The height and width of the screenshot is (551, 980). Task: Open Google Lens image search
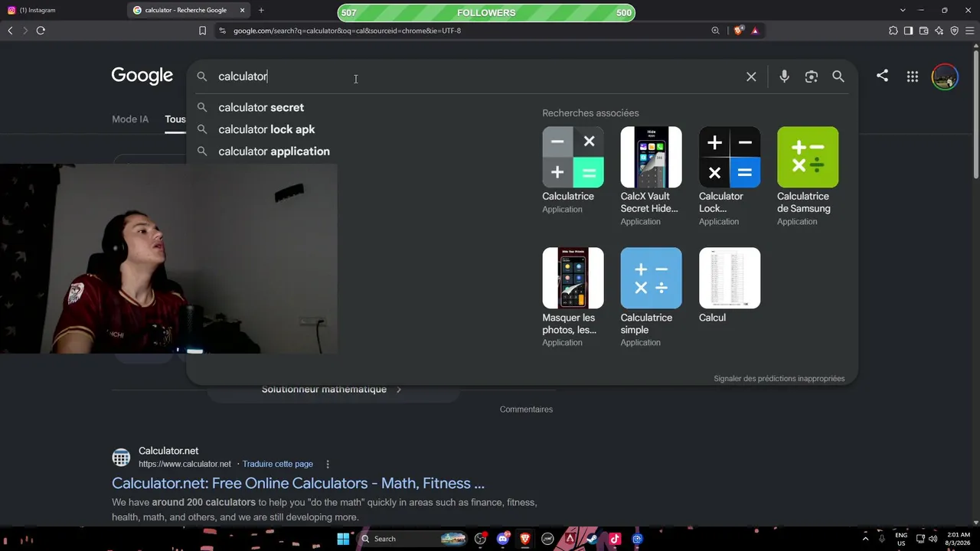[812, 77]
